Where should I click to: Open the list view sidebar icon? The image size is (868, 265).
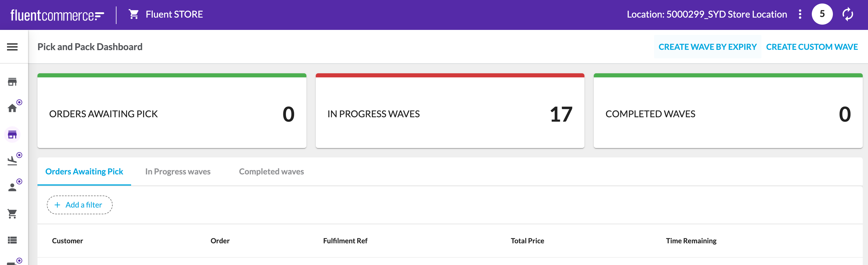[12, 240]
